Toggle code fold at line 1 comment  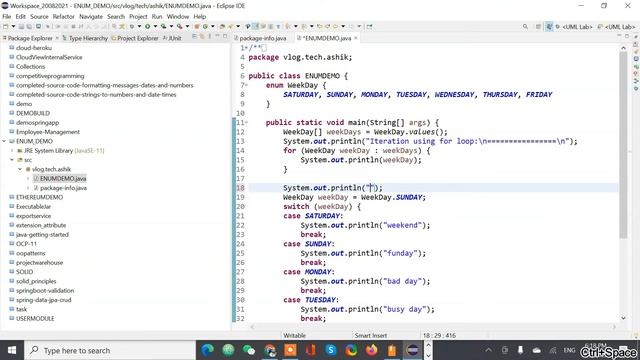click(x=246, y=48)
